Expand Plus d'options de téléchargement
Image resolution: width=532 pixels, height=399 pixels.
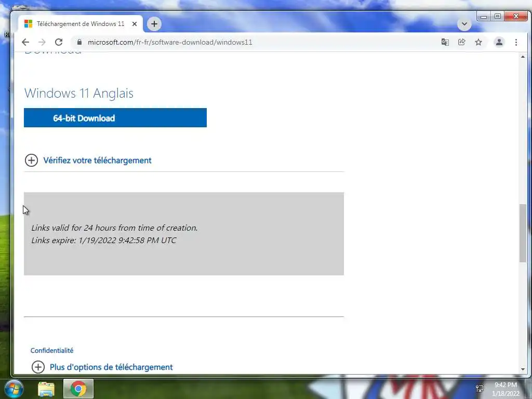111,367
